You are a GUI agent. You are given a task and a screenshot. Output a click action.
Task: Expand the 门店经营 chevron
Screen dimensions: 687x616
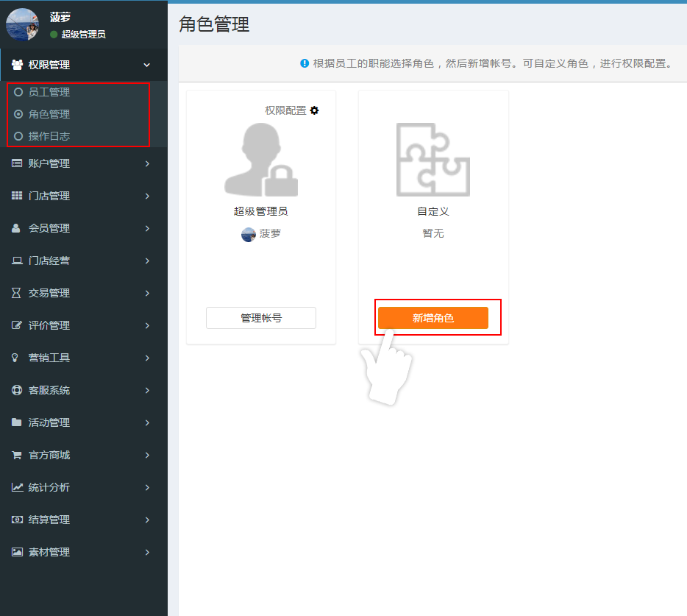(x=147, y=261)
